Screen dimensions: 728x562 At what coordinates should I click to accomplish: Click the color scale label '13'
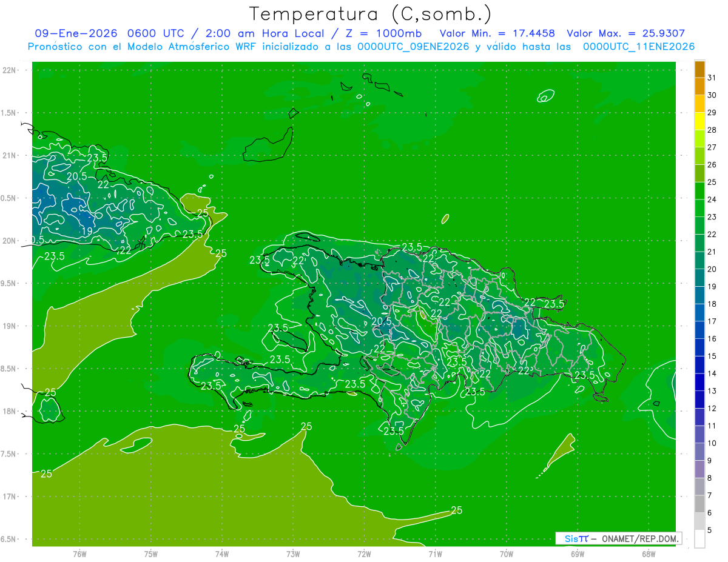[712, 391]
